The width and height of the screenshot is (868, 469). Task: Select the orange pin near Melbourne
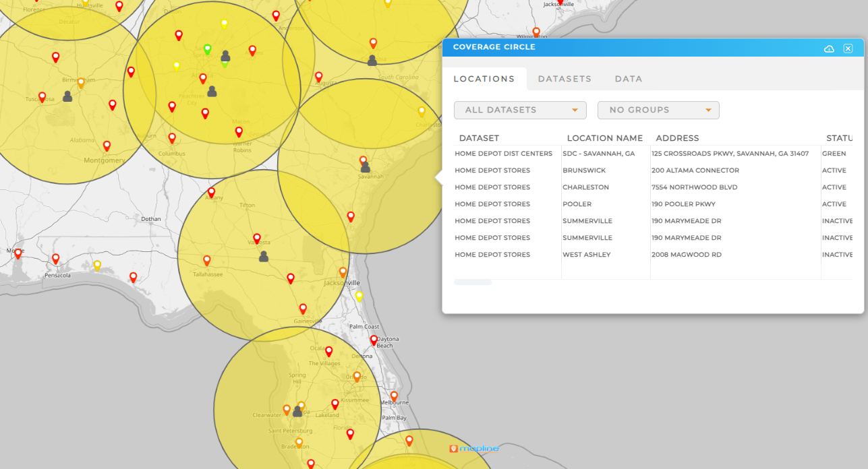pos(393,396)
